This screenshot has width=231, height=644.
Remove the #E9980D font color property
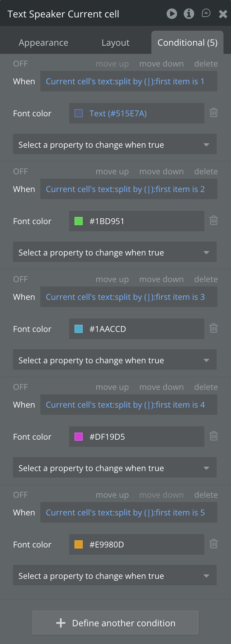pyautogui.click(x=214, y=544)
